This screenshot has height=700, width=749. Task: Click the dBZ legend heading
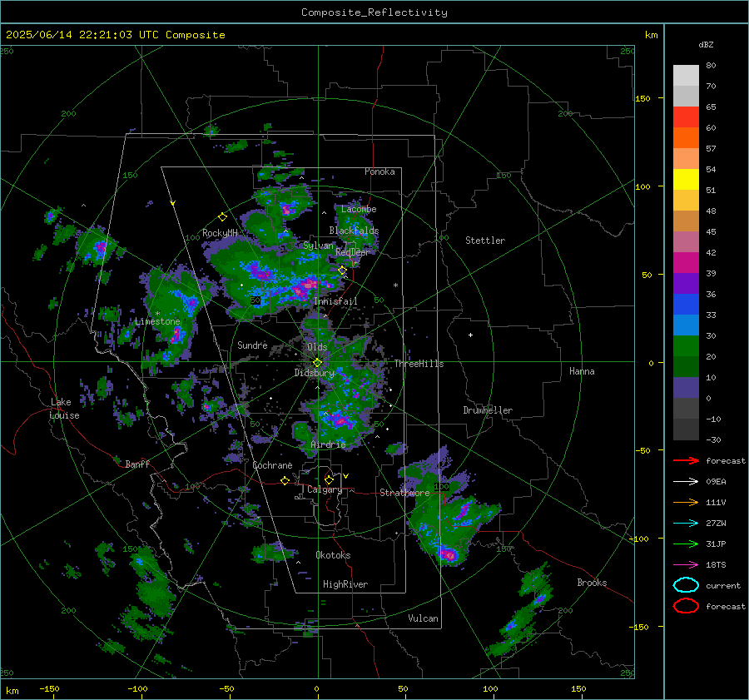click(706, 44)
